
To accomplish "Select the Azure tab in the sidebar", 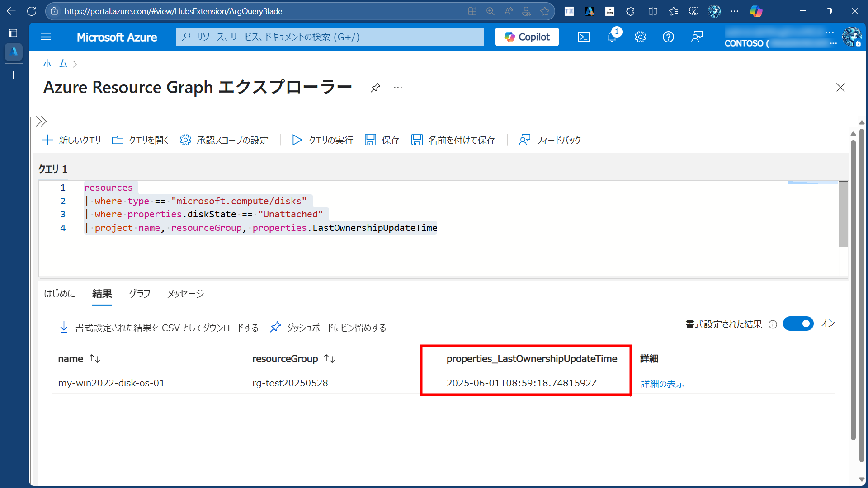I will point(14,52).
